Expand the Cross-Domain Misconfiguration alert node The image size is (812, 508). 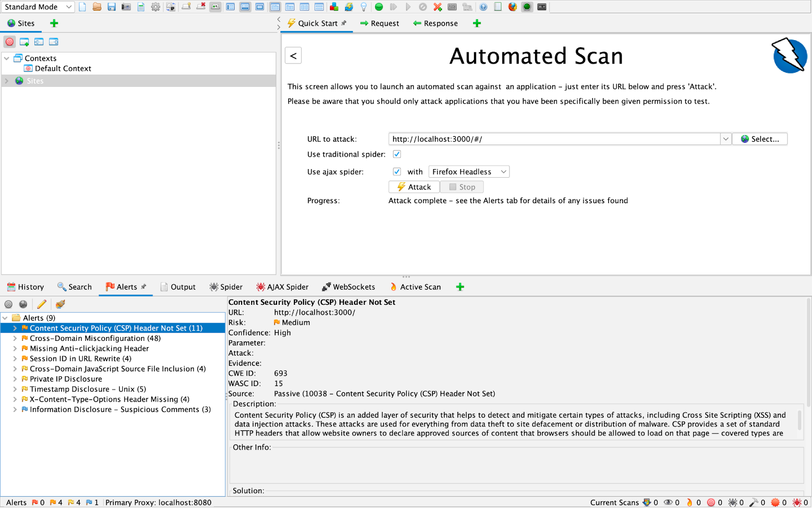15,338
